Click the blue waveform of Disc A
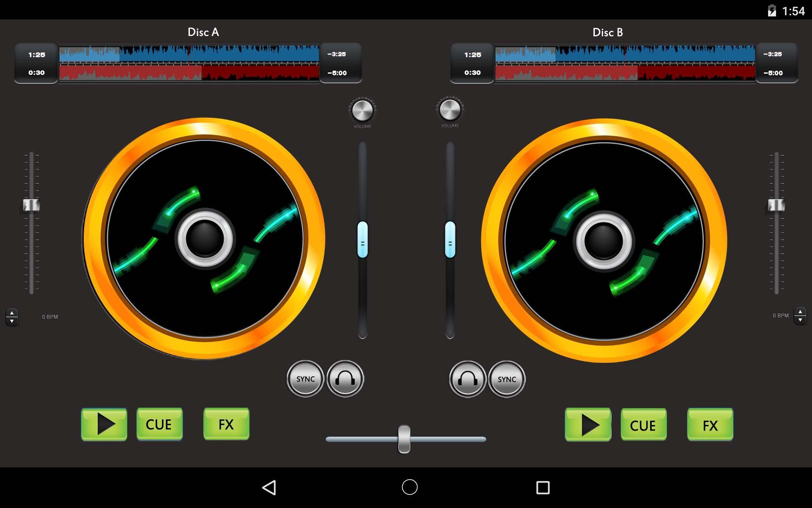 tap(189, 54)
